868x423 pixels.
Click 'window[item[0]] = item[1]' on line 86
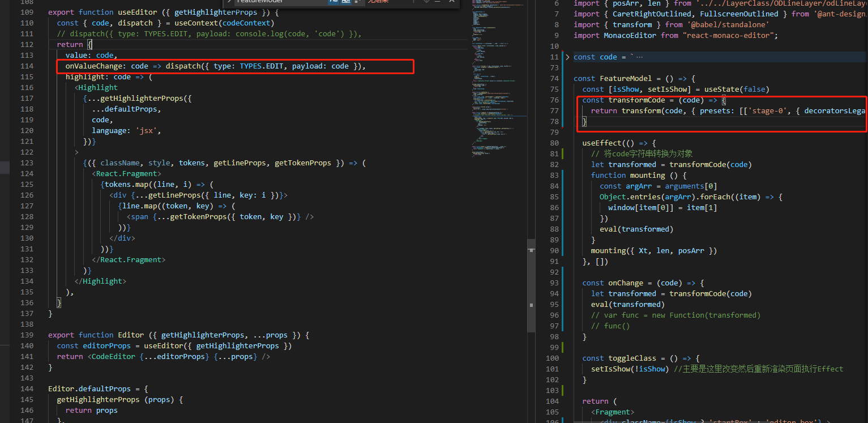coord(663,208)
